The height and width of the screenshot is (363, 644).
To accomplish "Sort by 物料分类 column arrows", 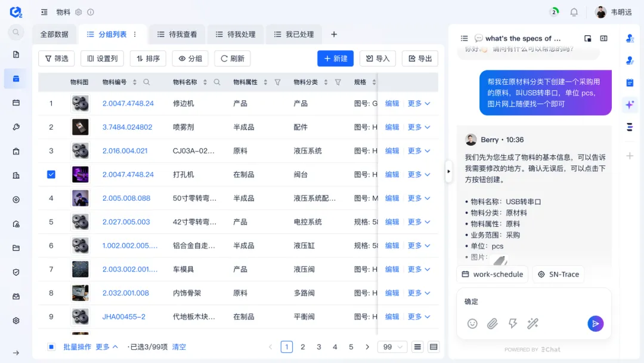I will [326, 82].
